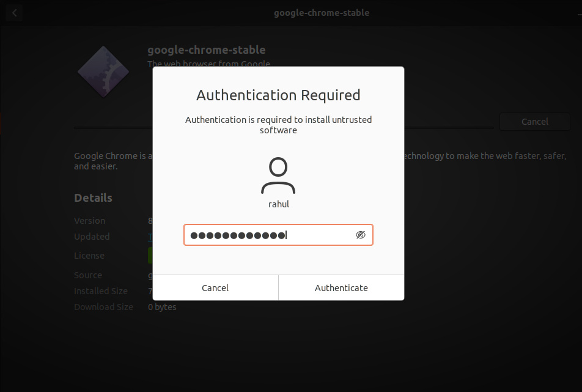Screen dimensions: 582x392
Task: Click the google-chrome-stable package icon
Action: 103,72
